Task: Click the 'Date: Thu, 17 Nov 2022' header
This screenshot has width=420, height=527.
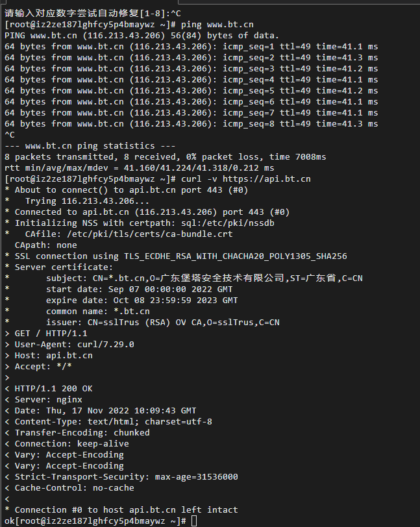Action: click(101, 411)
